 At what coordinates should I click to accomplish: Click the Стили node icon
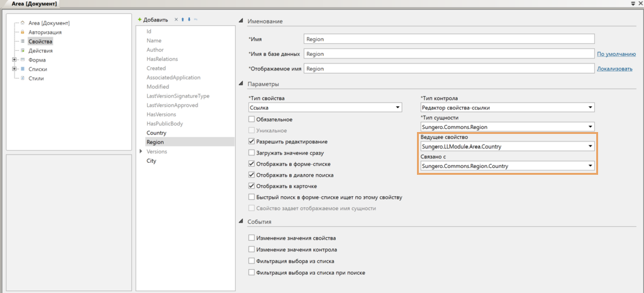(23, 78)
